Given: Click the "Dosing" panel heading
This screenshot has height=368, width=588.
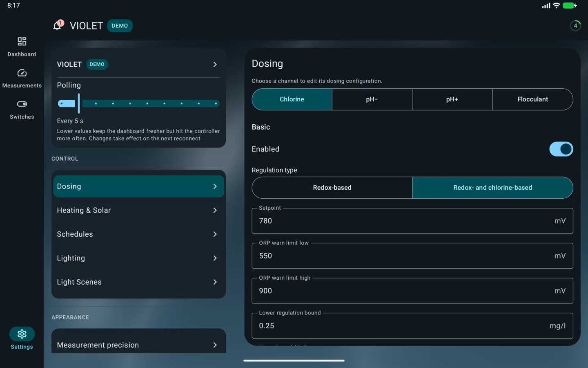Looking at the screenshot, I should (267, 64).
